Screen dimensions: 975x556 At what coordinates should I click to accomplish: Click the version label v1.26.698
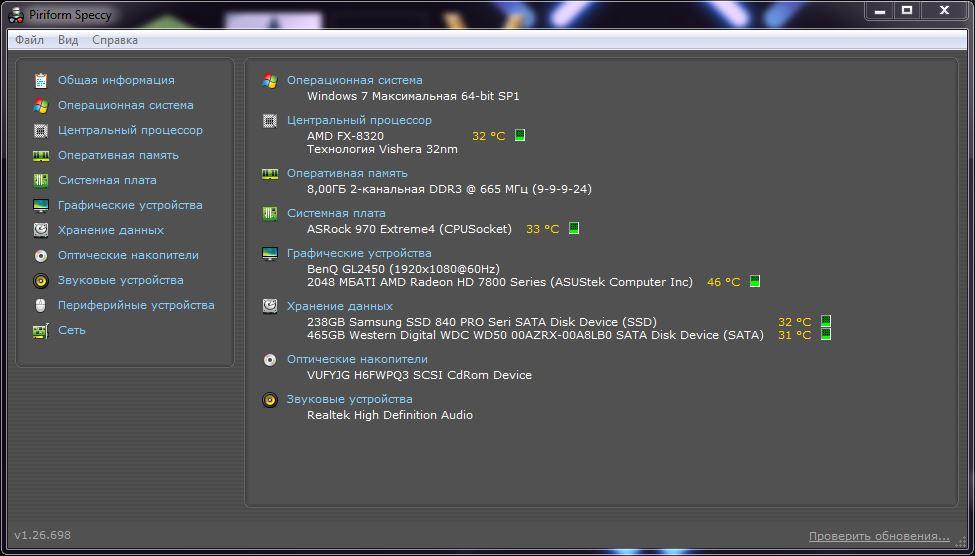point(42,535)
